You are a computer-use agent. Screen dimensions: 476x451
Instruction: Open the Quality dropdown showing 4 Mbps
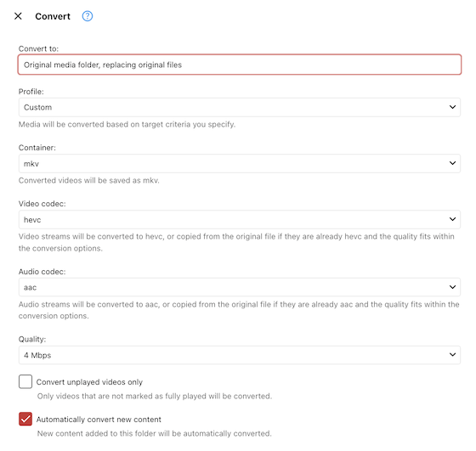pyautogui.click(x=240, y=355)
